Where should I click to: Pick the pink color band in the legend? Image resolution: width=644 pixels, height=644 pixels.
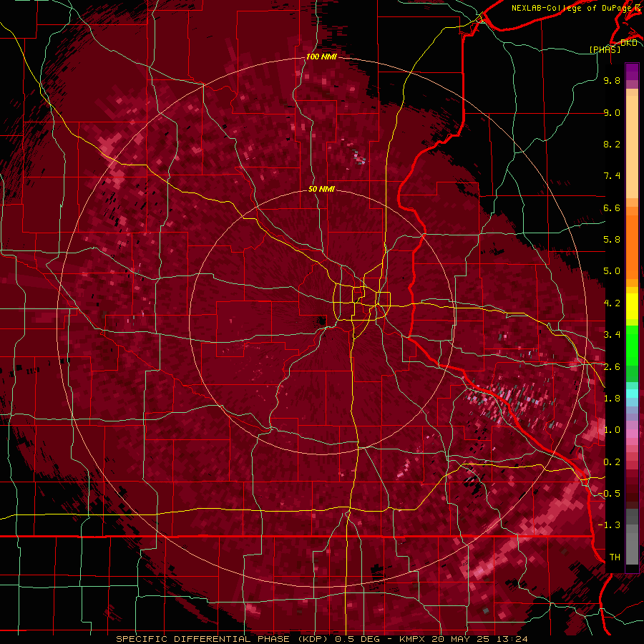click(632, 432)
